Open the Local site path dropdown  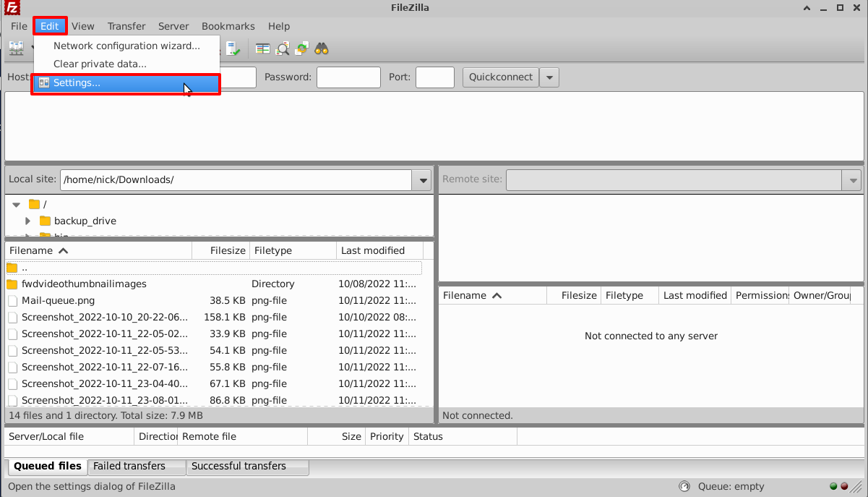[422, 180]
